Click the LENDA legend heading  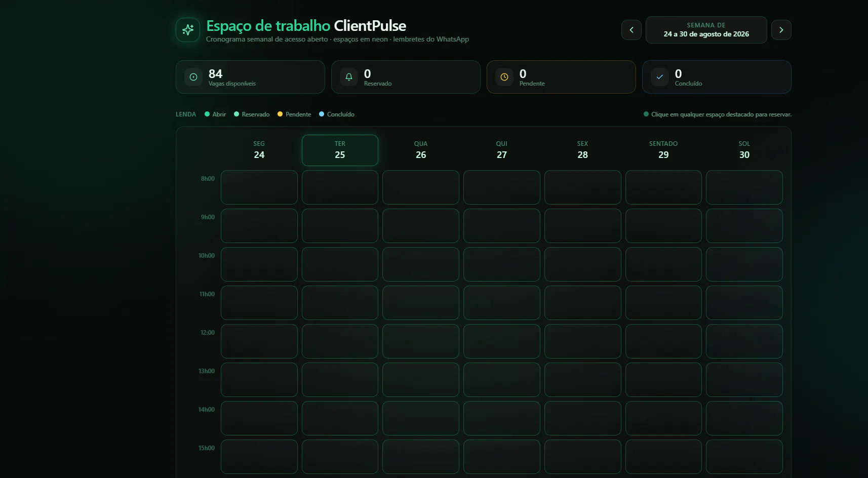click(x=186, y=114)
